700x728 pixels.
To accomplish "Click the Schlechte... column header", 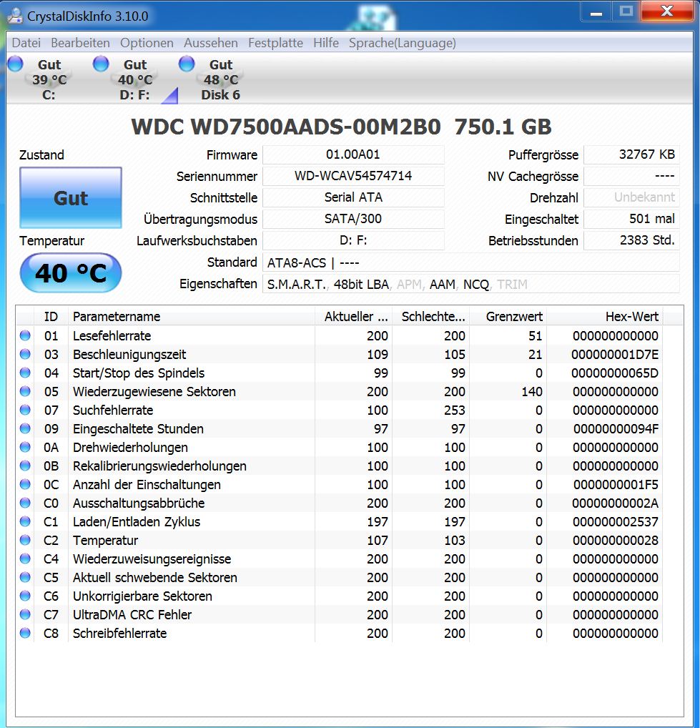I will (x=430, y=317).
